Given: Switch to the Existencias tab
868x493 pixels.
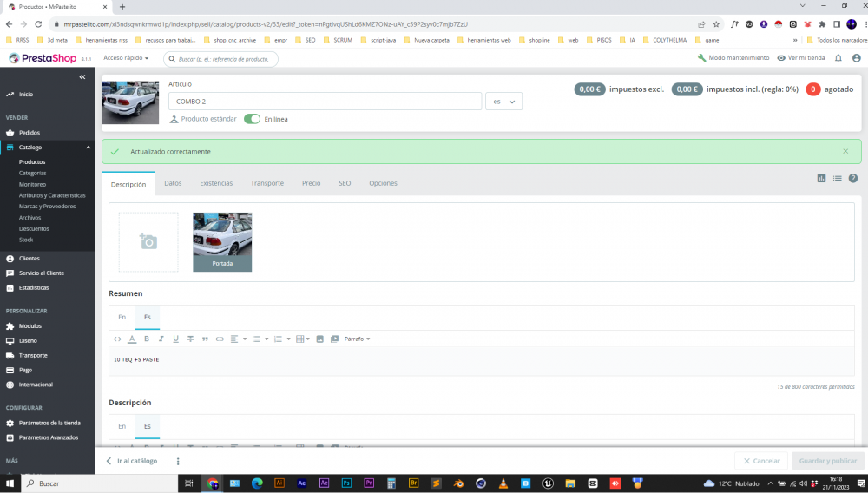Looking at the screenshot, I should [216, 183].
